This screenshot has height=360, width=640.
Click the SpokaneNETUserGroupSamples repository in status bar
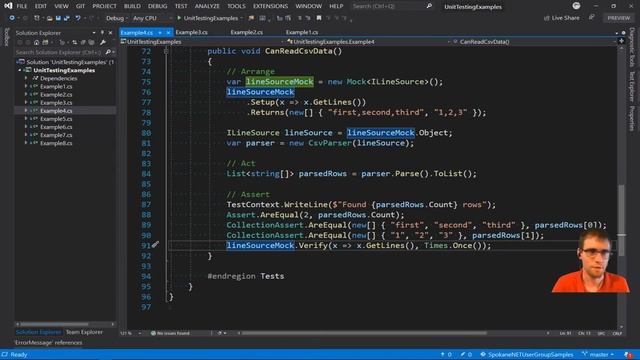pos(527,355)
